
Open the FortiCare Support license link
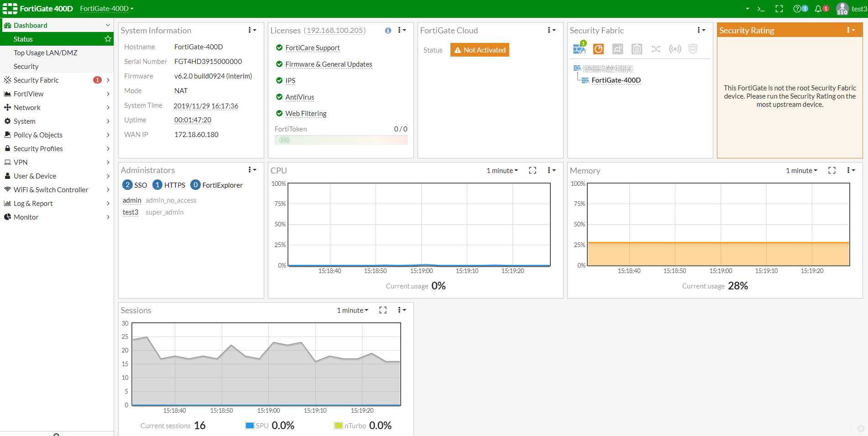click(313, 48)
